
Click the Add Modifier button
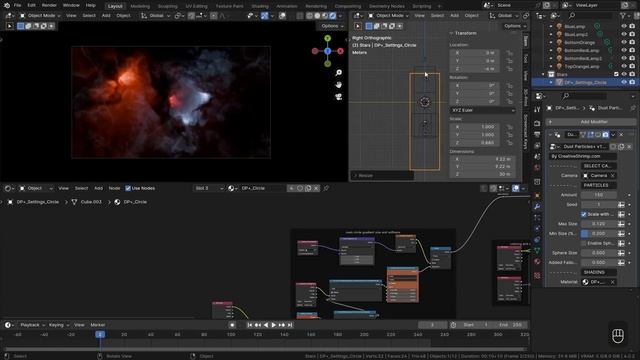click(591, 122)
